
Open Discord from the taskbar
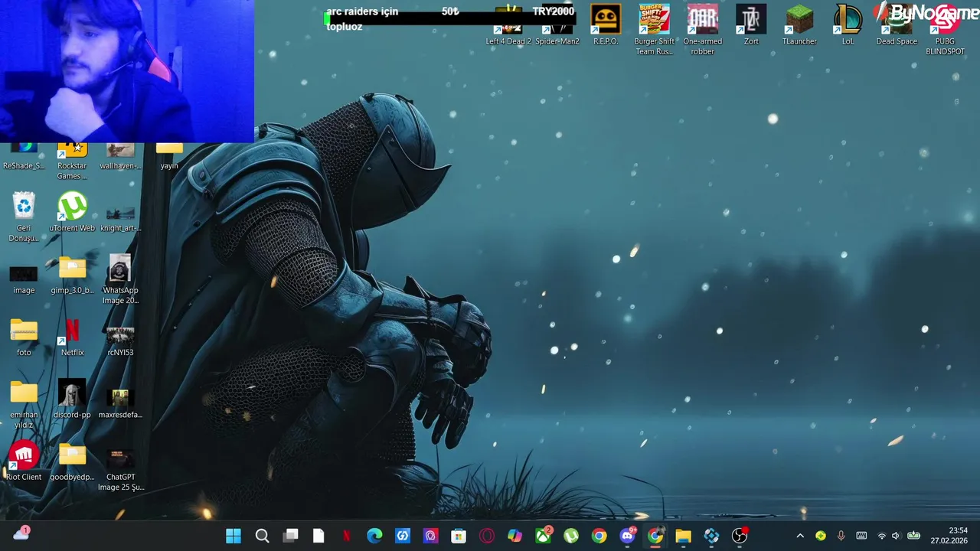pos(627,536)
